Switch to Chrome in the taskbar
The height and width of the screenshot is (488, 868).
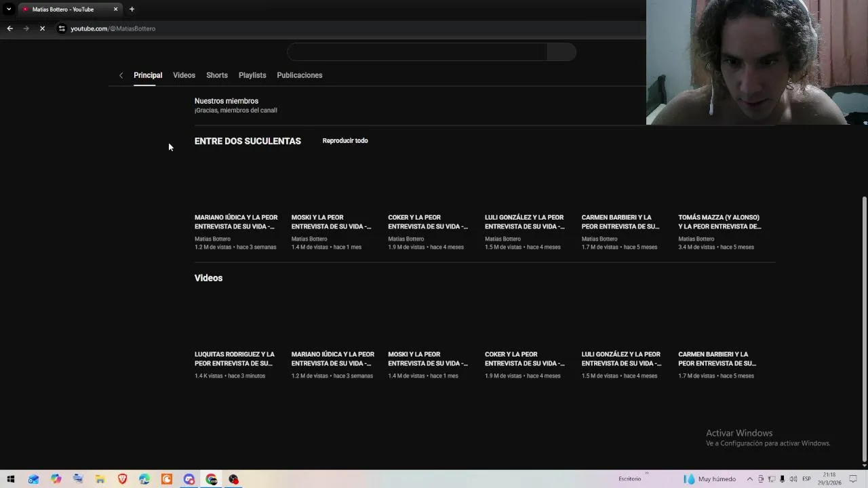(x=212, y=479)
